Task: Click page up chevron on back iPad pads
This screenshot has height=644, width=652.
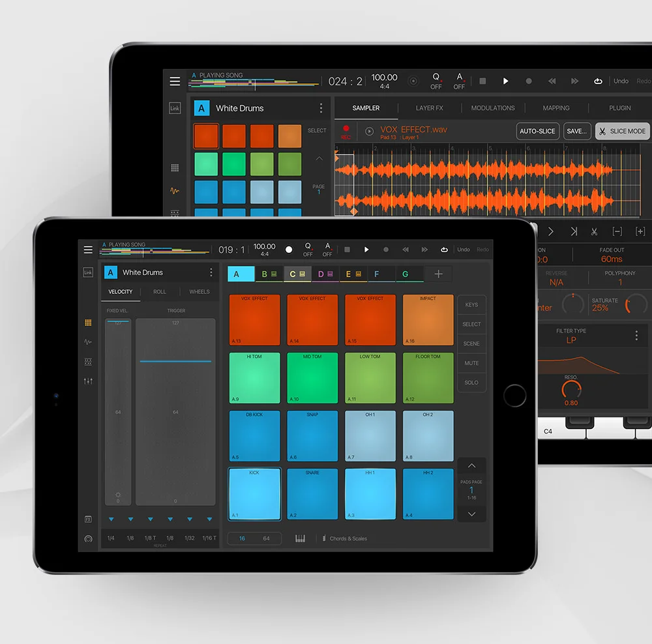Action: [x=319, y=158]
